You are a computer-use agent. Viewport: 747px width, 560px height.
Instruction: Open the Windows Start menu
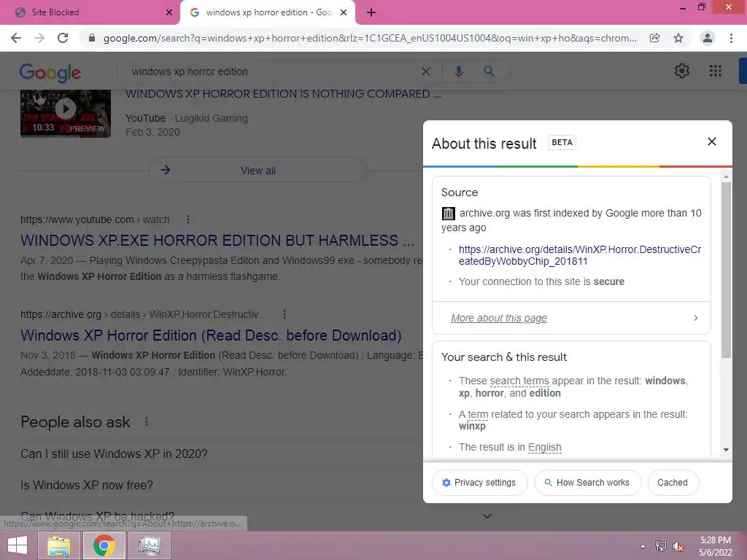[x=18, y=545]
